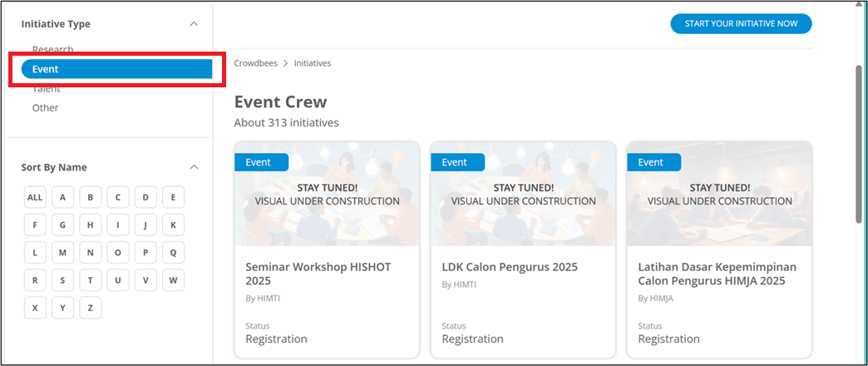The height and width of the screenshot is (366, 868).
Task: Open Seminar Workshop HISHOT 2025 card title
Action: 318,274
